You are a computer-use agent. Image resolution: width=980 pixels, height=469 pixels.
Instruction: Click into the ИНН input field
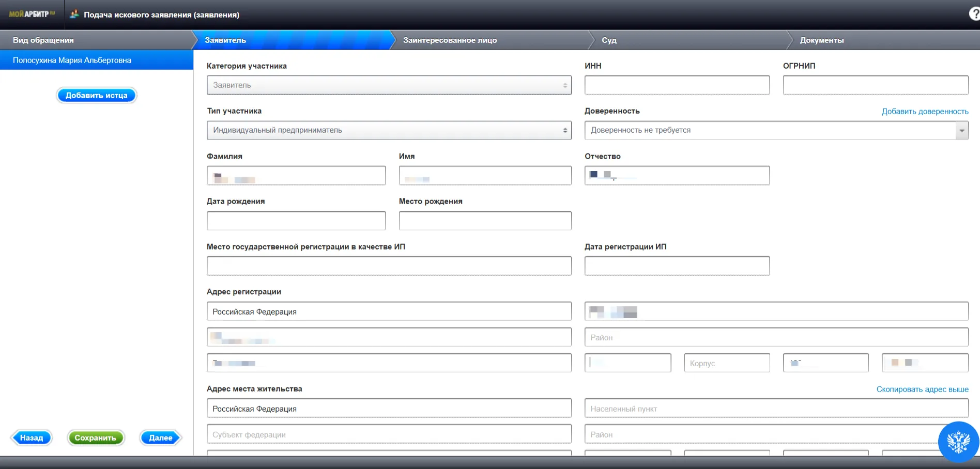(x=677, y=85)
